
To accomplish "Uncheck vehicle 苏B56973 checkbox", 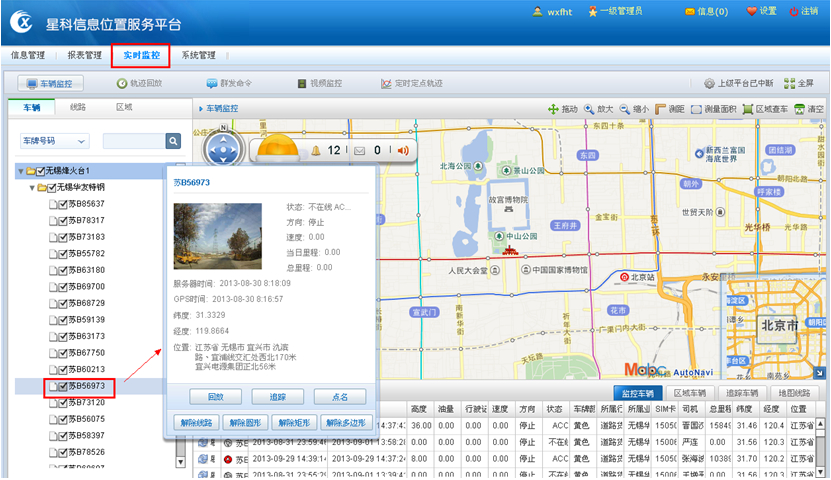I will click(62, 386).
